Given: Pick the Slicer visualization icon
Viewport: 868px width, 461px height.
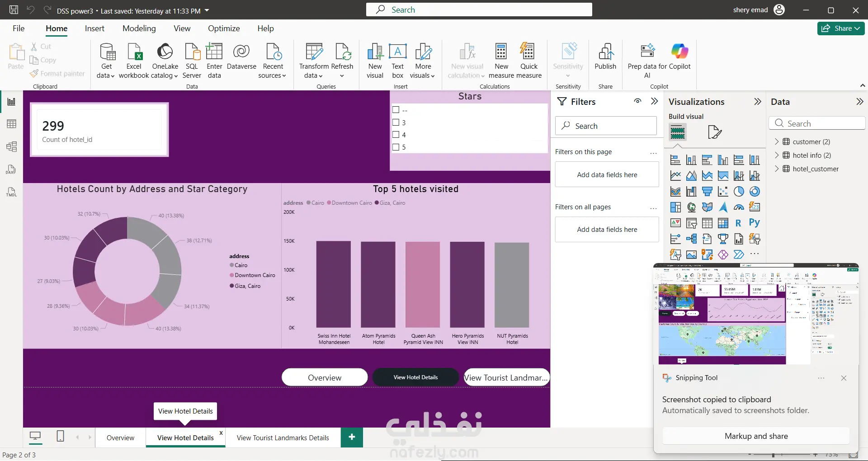Looking at the screenshot, I should click(691, 223).
